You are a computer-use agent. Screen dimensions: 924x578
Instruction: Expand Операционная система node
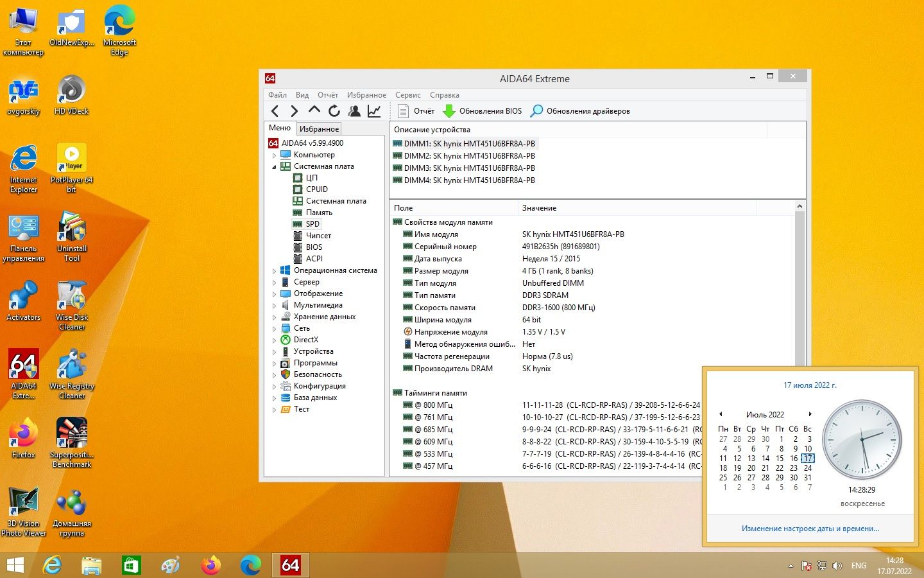coord(274,271)
